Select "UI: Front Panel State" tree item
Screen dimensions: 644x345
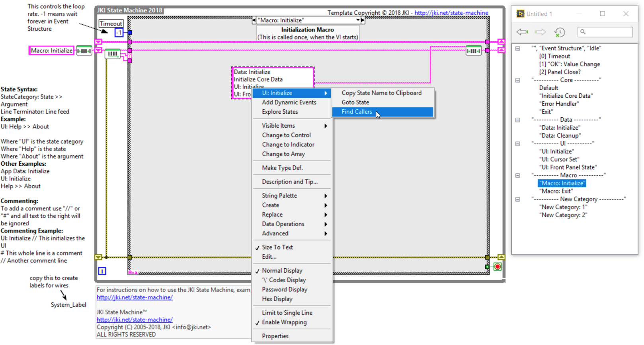pyautogui.click(x=568, y=167)
